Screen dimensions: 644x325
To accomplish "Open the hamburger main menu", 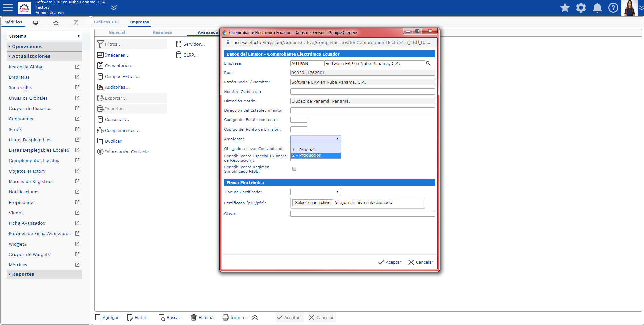I will 7,8.
